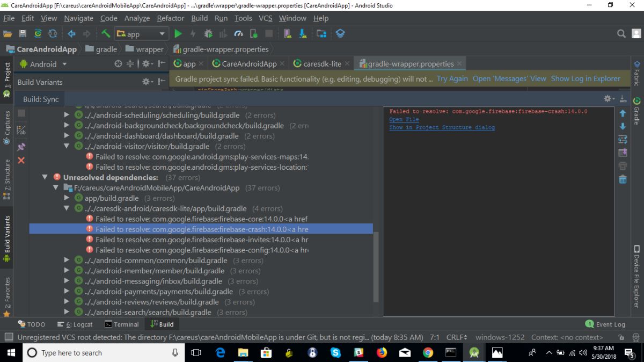
Task: Collapse the android-visitor/visitor/build.gradle node
Action: tap(67, 146)
